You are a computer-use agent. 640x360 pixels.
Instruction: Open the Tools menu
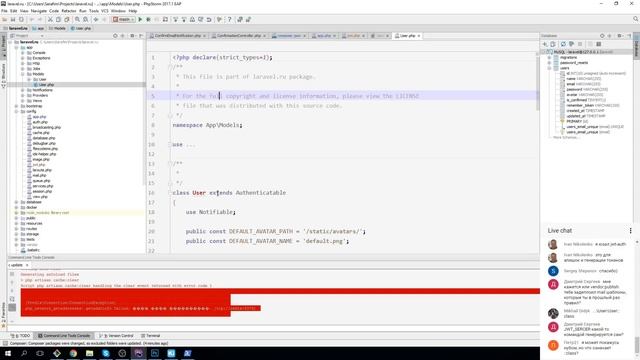[94, 11]
